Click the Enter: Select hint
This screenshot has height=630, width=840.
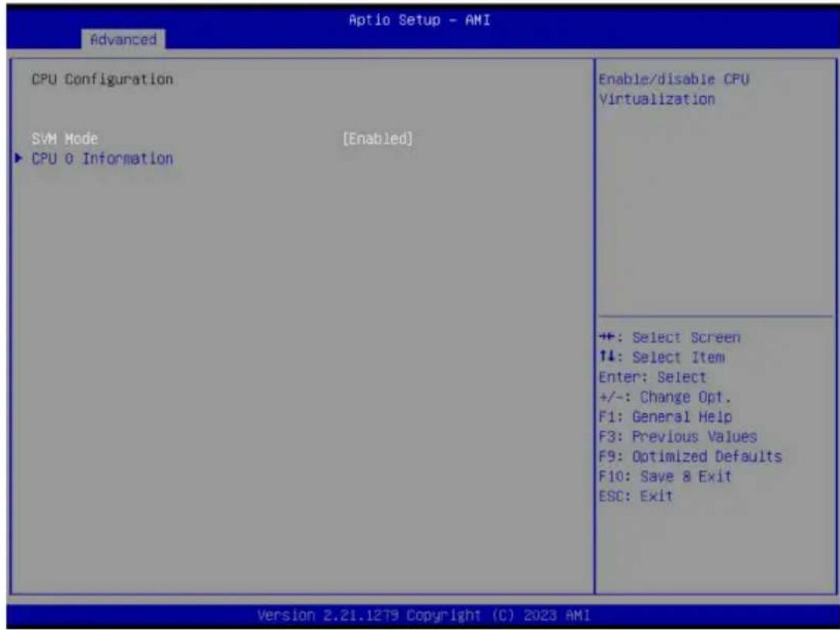652,377
